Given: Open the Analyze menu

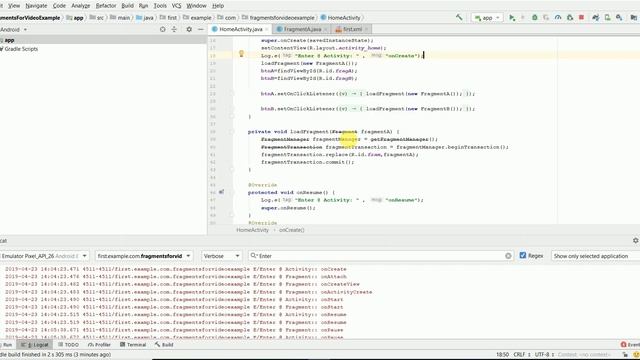Looking at the screenshot, I should (x=81, y=6).
